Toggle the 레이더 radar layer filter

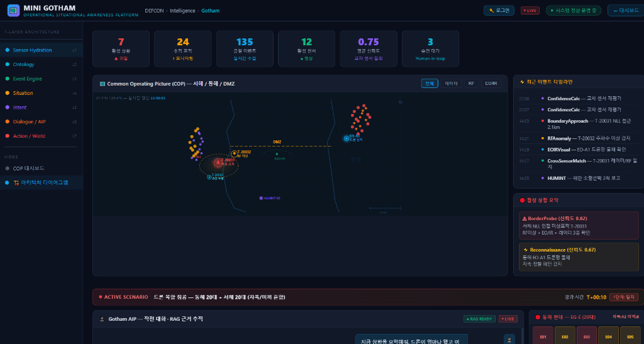click(x=451, y=83)
